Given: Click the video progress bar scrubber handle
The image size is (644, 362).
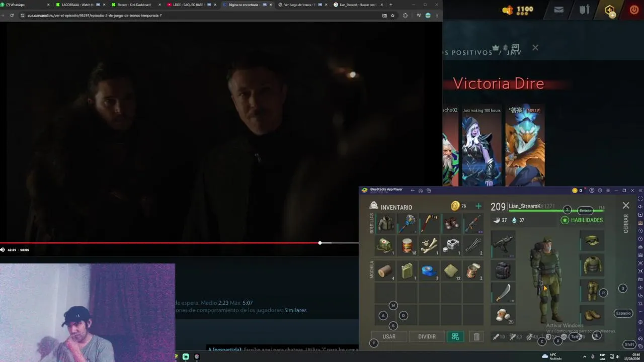Looking at the screenshot, I should tap(320, 243).
